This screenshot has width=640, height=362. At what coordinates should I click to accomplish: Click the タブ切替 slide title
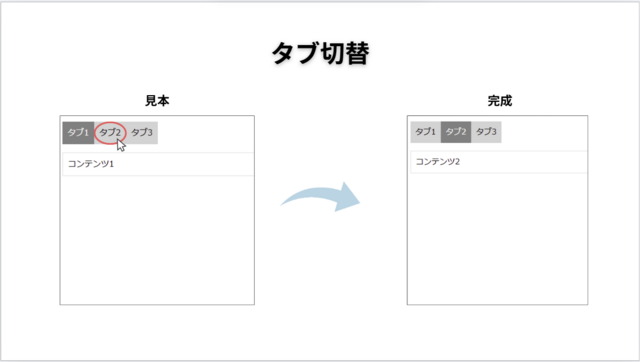tap(320, 53)
